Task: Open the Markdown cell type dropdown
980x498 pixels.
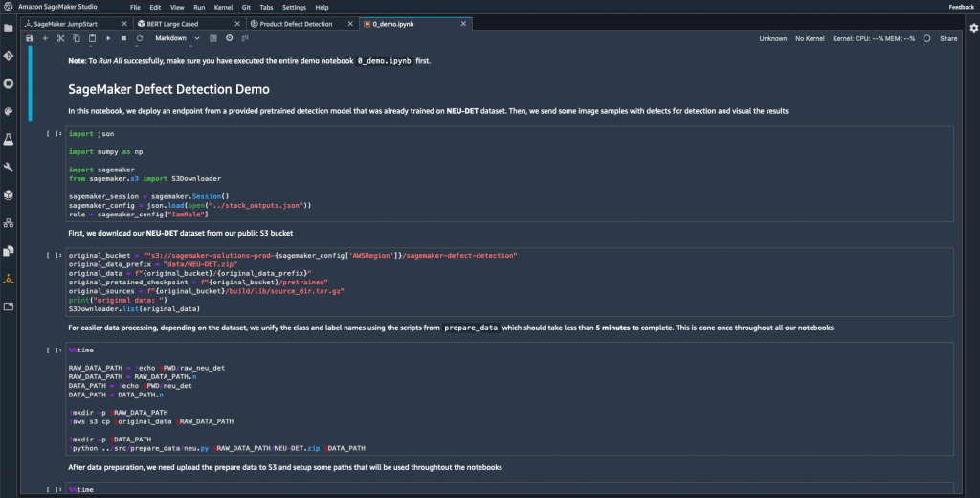Action: point(177,38)
